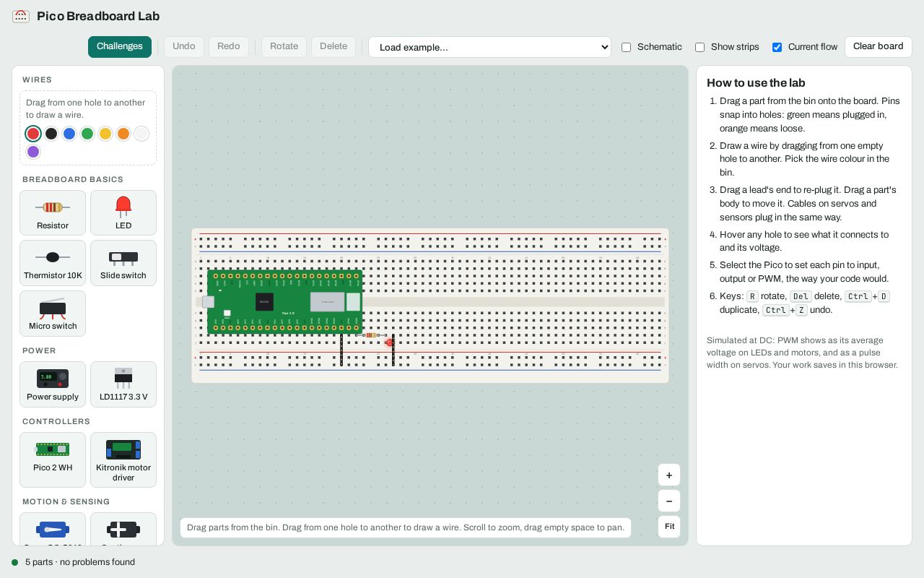
Task: Select the red wire colour
Action: tap(33, 134)
